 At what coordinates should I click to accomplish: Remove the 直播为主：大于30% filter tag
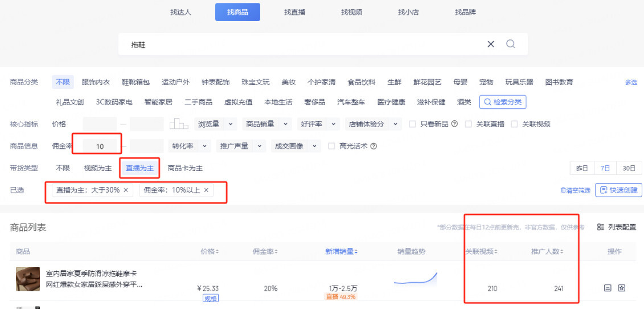pos(126,190)
